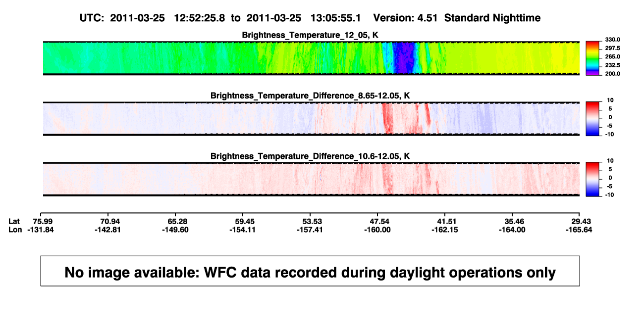
Task: Click latitude tick value 75.99
Action: tap(43, 221)
